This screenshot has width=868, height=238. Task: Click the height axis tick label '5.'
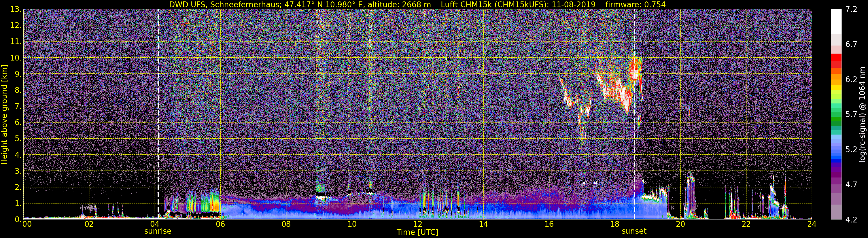click(x=18, y=139)
